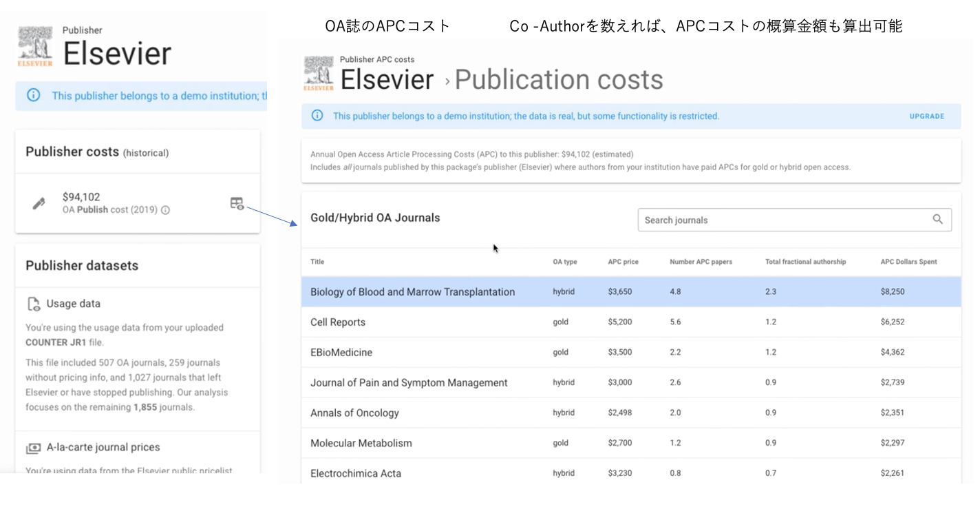Click the Usage data section label
The image size is (980, 507).
click(74, 304)
